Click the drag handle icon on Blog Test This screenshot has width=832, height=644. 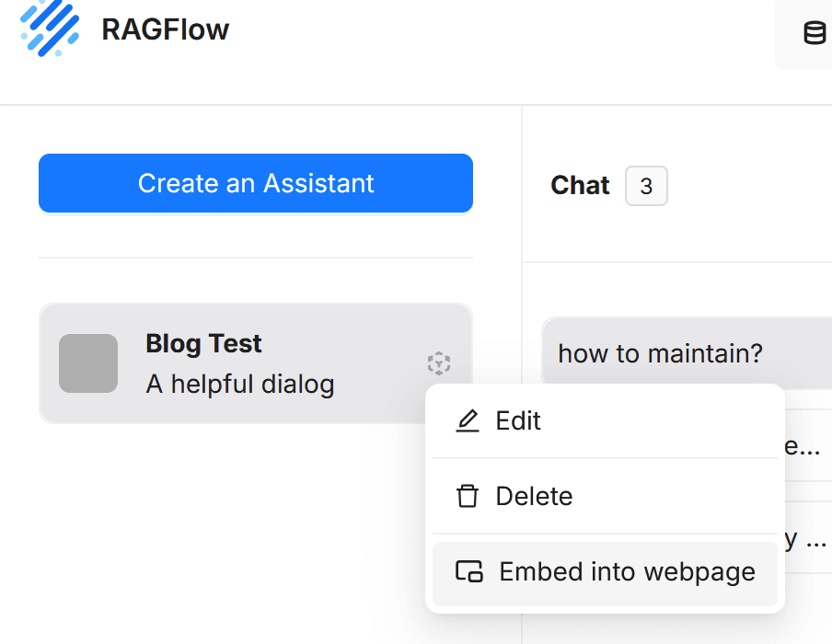(x=439, y=364)
